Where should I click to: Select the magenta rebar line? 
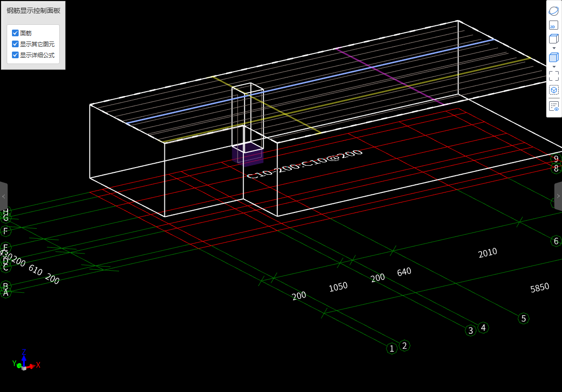click(x=390, y=76)
